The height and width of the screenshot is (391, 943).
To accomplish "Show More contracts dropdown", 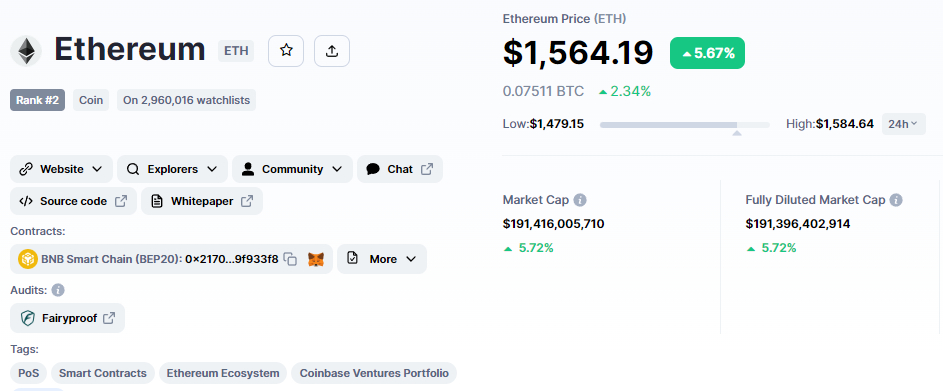I will (382, 259).
